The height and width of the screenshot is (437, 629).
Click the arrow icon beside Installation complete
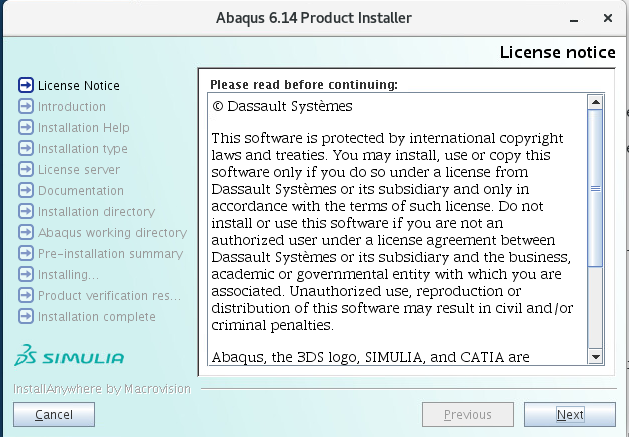[26, 316]
